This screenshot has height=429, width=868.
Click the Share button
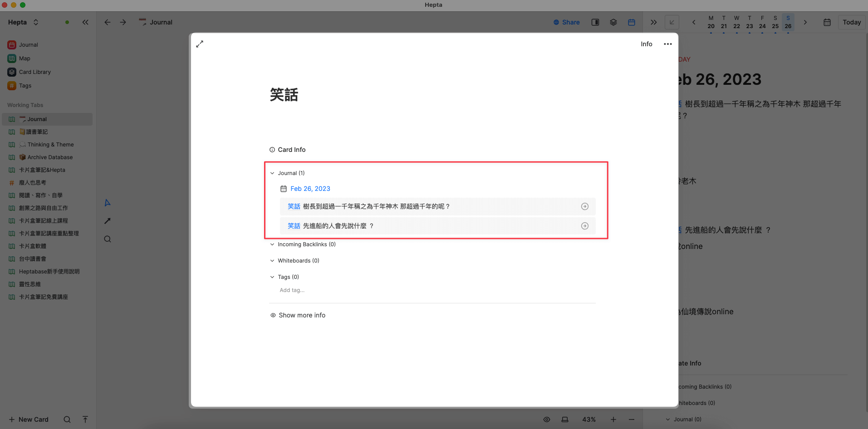[x=566, y=22]
